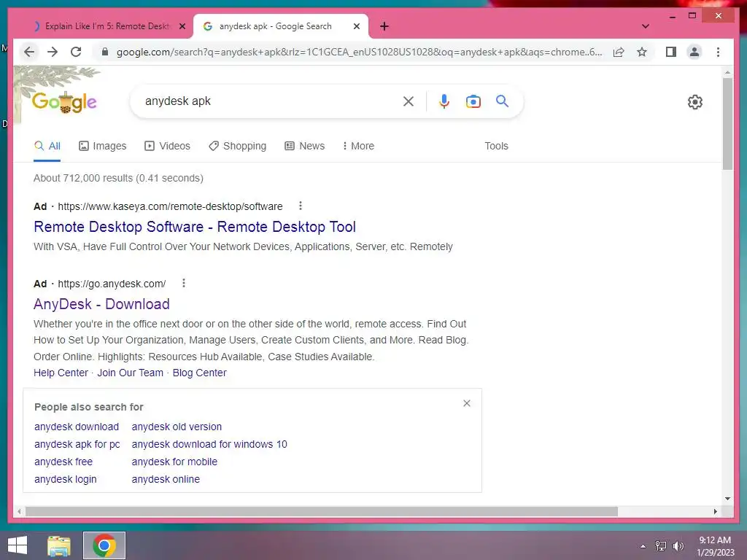This screenshot has width=747, height=560.
Task: Start voice search with the microphone icon
Action: pos(444,101)
